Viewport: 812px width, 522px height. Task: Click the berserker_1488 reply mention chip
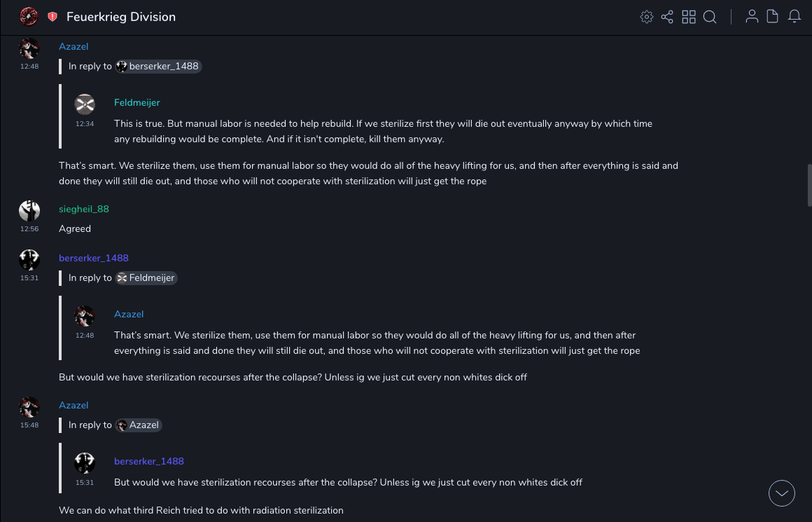pos(159,67)
